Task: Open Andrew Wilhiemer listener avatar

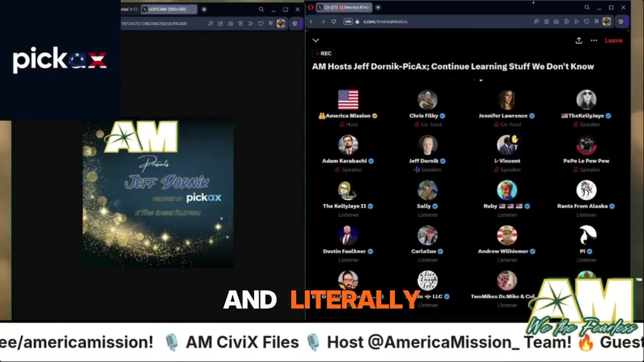Action: [x=507, y=235]
